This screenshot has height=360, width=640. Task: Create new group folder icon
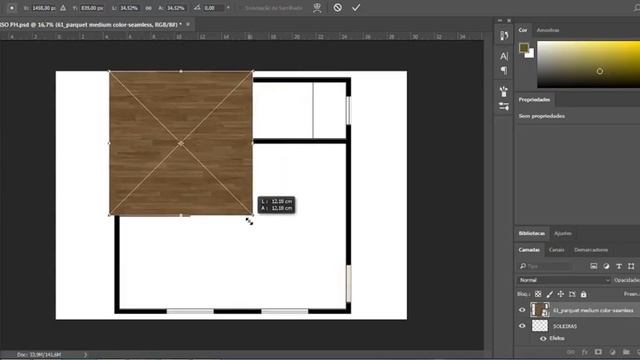coord(626,352)
